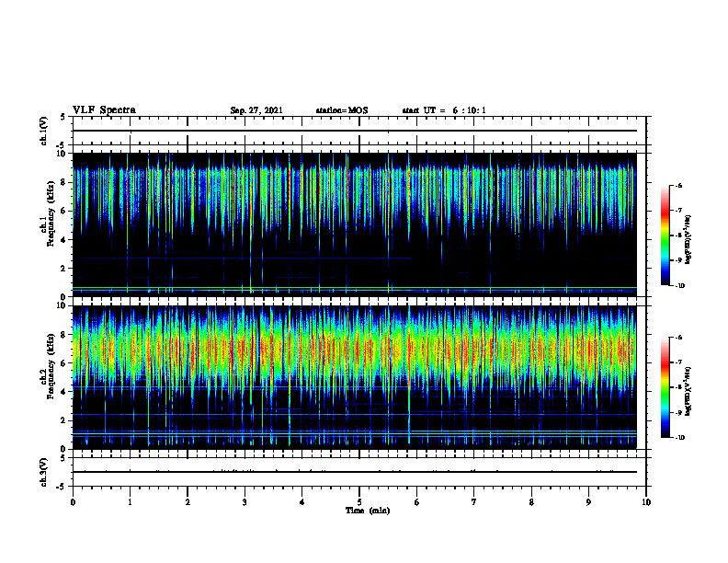
Task: Click ch.1 frequency axis tick "8"
Action: pyautogui.click(x=64, y=182)
